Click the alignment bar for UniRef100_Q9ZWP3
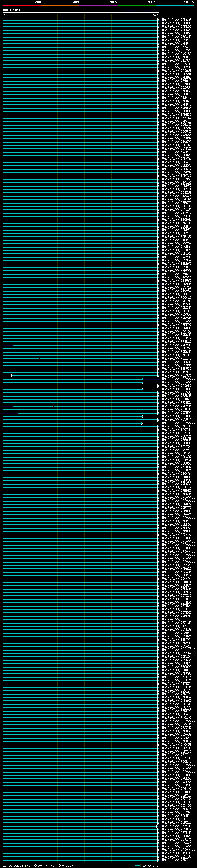Viewport: 197px width, 868px height. pyautogui.click(x=88, y=413)
